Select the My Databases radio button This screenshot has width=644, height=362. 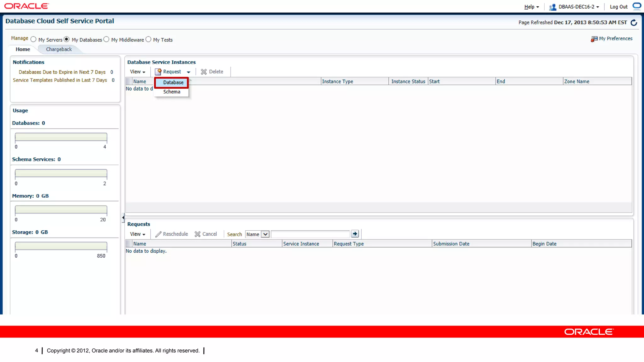pyautogui.click(x=66, y=39)
